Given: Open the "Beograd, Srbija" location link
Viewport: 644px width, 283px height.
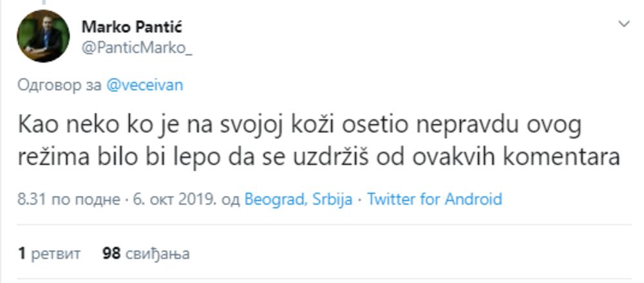Looking at the screenshot, I should coord(298,199).
